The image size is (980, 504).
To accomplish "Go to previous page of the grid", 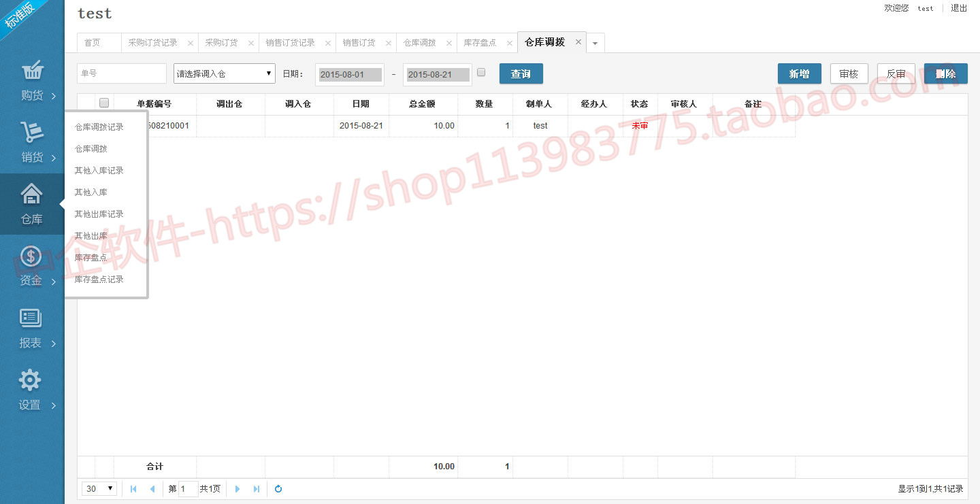I will (x=152, y=489).
